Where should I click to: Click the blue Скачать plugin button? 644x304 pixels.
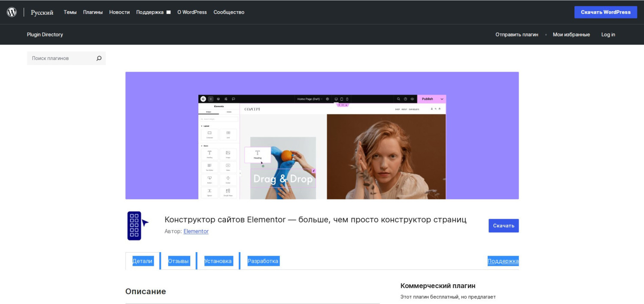coord(503,226)
